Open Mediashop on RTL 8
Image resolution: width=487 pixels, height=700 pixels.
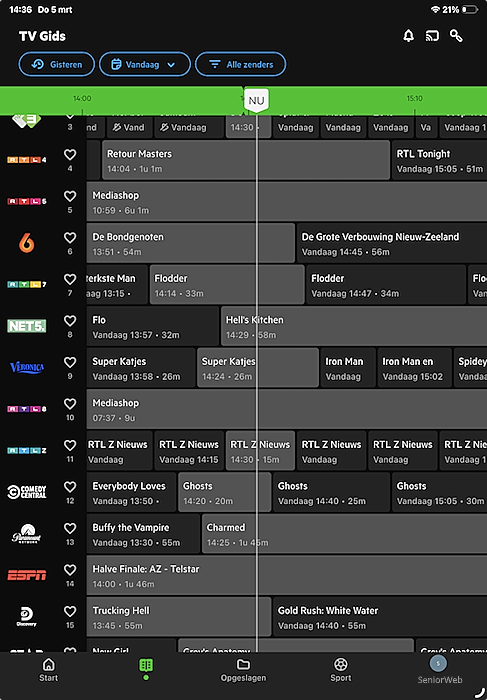point(287,409)
